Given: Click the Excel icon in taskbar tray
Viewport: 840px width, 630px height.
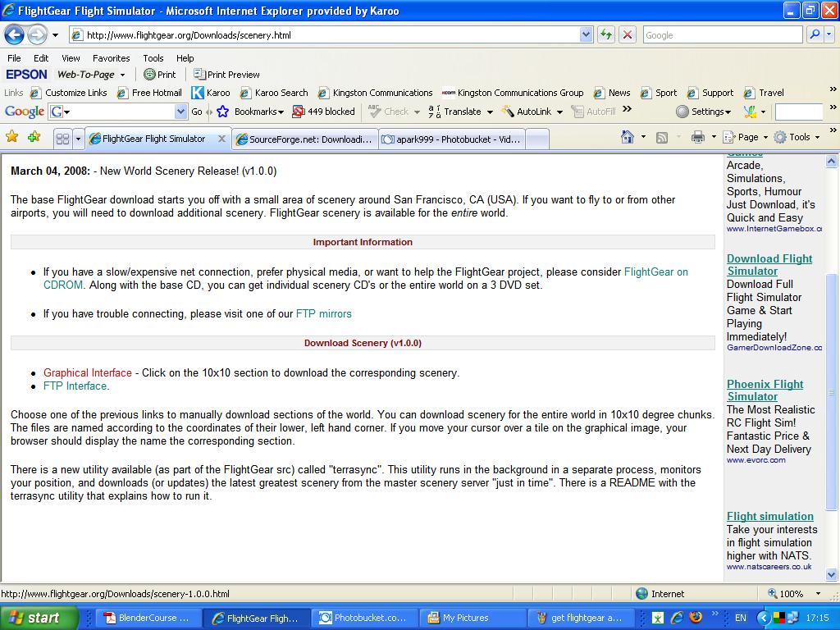Looking at the screenshot, I should tap(658, 618).
